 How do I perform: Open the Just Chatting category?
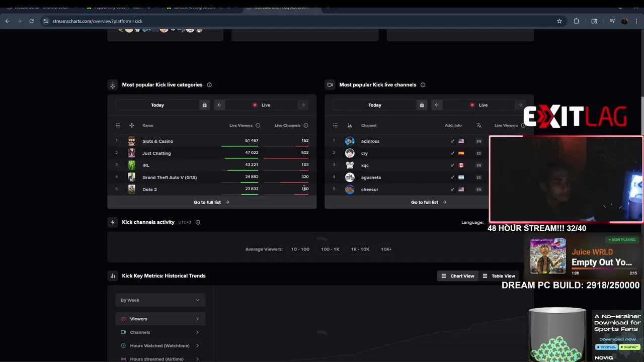(156, 153)
